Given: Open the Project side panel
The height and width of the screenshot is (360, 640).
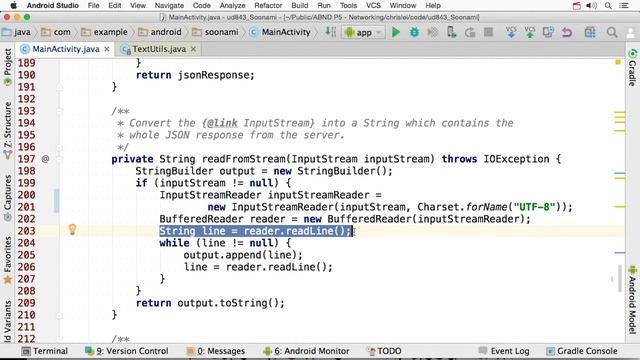Looking at the screenshot, I should tap(7, 67).
